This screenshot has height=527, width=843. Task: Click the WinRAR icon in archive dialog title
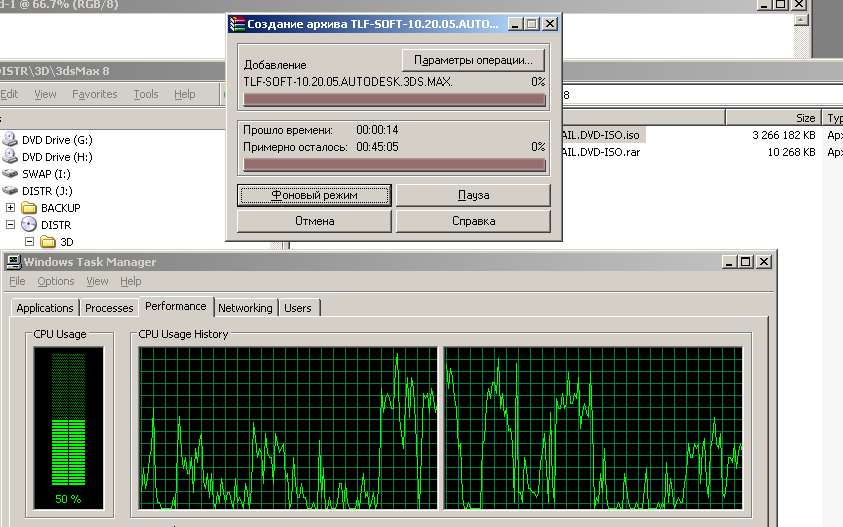[237, 24]
